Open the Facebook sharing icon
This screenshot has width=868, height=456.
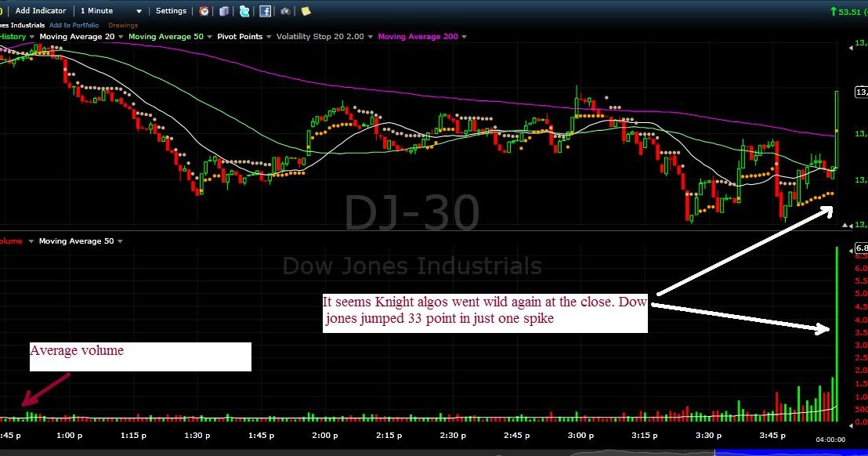pos(265,11)
